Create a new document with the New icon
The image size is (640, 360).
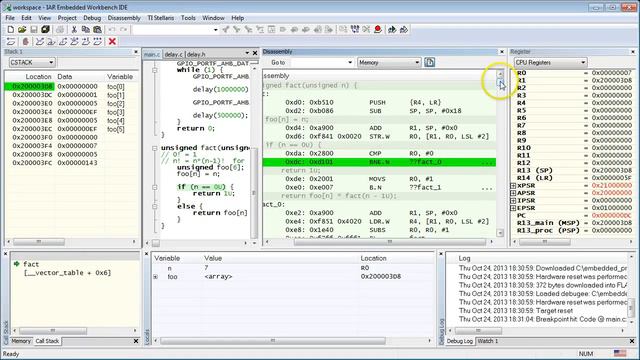pos(11,29)
